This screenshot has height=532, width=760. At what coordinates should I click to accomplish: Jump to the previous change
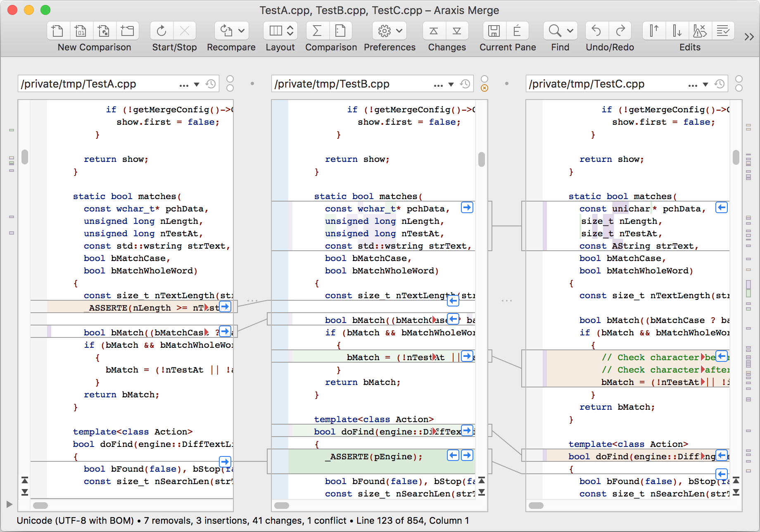point(433,31)
